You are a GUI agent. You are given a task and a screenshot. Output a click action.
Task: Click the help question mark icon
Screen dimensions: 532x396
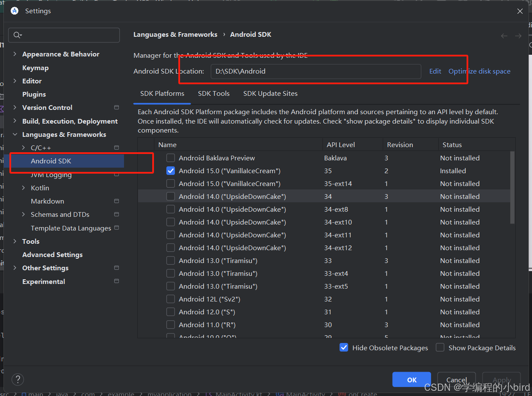click(x=18, y=379)
